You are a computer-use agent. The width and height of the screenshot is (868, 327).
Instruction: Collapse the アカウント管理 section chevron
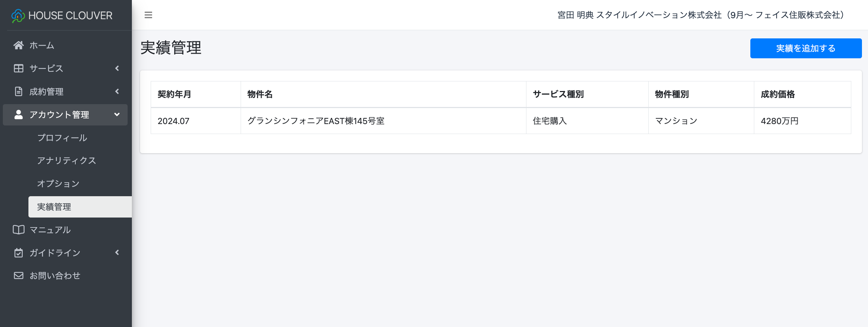coord(117,114)
